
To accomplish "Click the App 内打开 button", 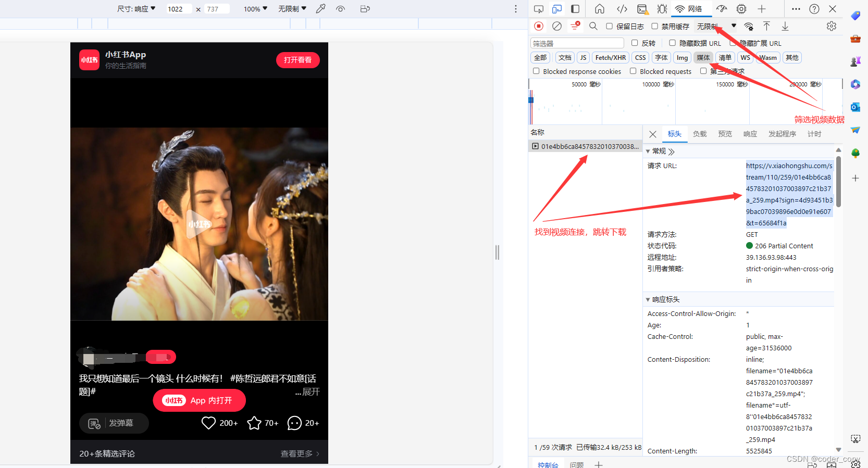I will pyautogui.click(x=199, y=400).
